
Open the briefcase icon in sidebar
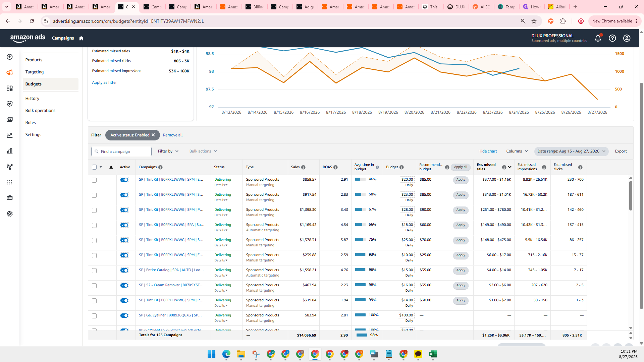pyautogui.click(x=10, y=198)
